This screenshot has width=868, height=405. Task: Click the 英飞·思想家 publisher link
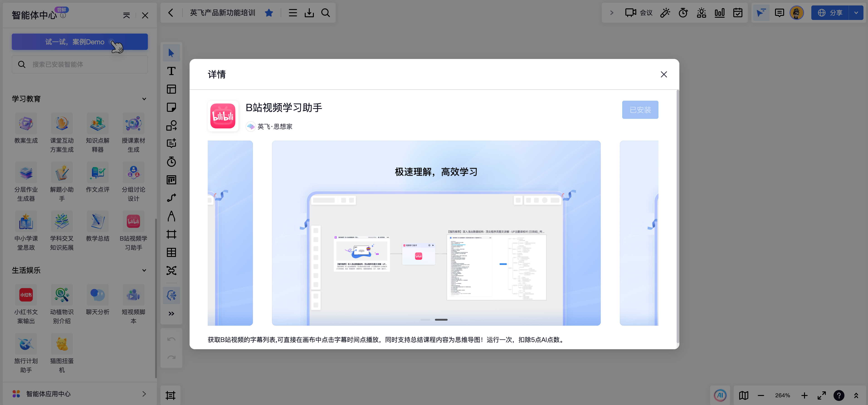(x=269, y=127)
